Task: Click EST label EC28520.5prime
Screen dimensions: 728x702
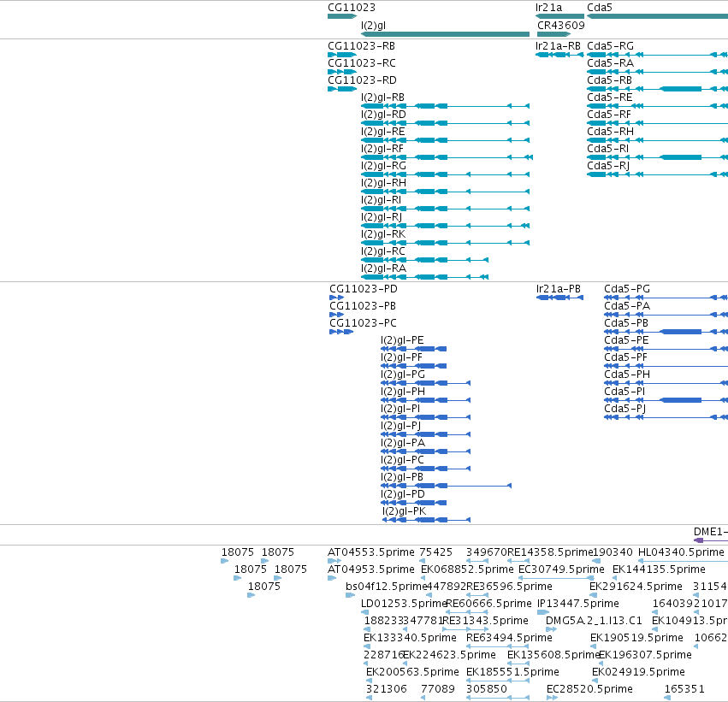Action: pos(589,690)
